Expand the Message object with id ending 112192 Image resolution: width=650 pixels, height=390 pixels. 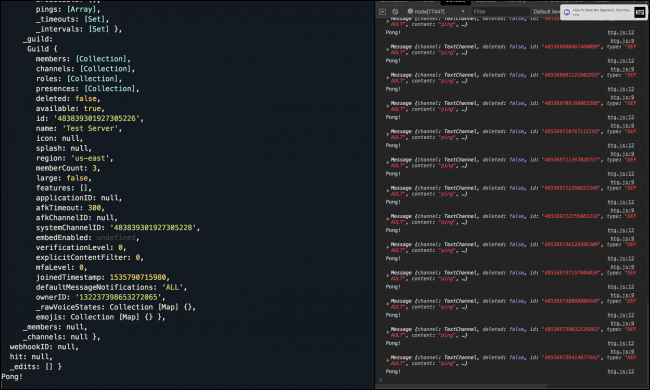coord(388,134)
